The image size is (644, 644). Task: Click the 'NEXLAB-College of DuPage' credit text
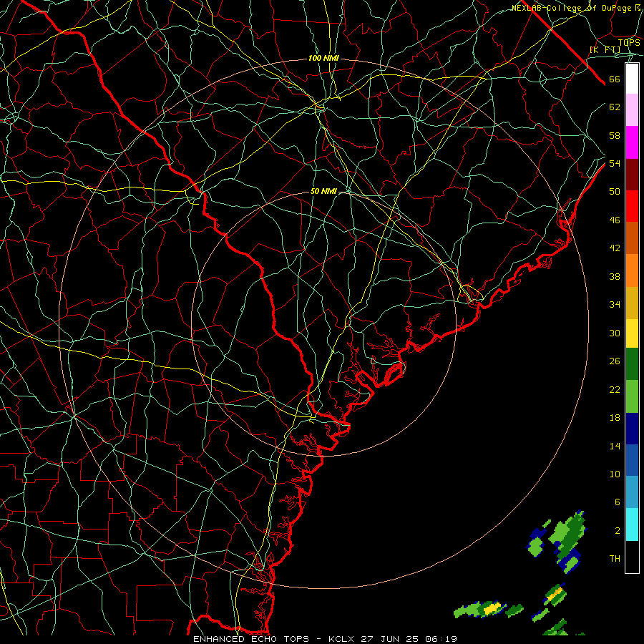tap(572, 8)
